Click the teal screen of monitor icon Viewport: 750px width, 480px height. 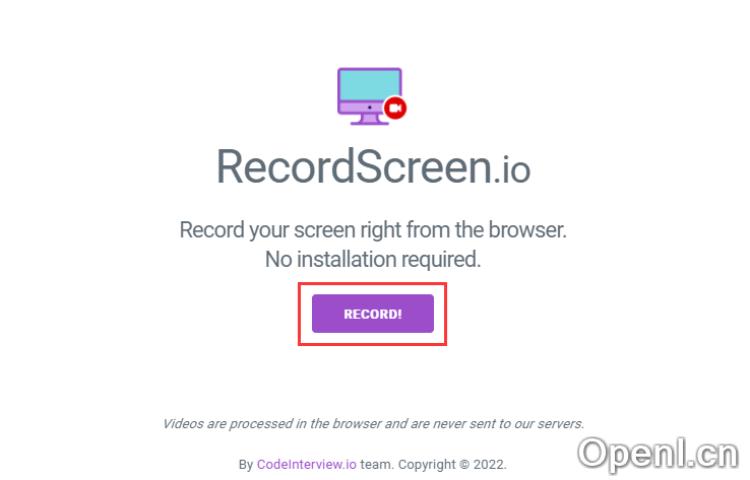[x=369, y=85]
